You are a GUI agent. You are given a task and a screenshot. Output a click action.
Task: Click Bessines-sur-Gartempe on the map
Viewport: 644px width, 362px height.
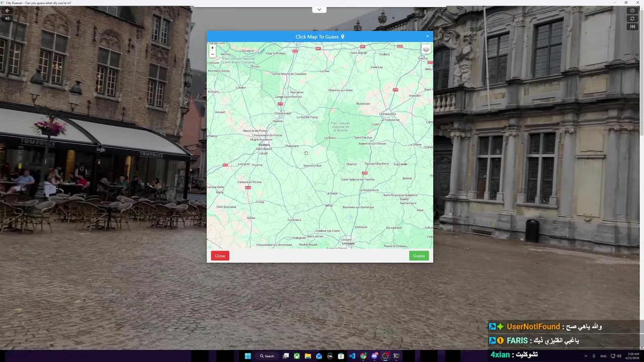tap(358, 207)
